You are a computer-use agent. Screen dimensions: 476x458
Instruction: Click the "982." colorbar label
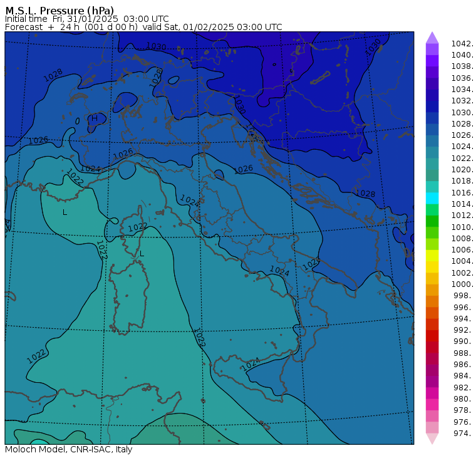click(x=463, y=387)
